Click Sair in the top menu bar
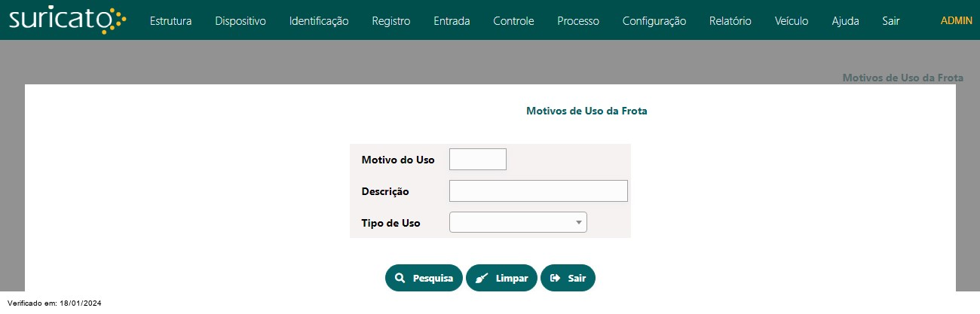The image size is (980, 314). pyautogui.click(x=891, y=21)
